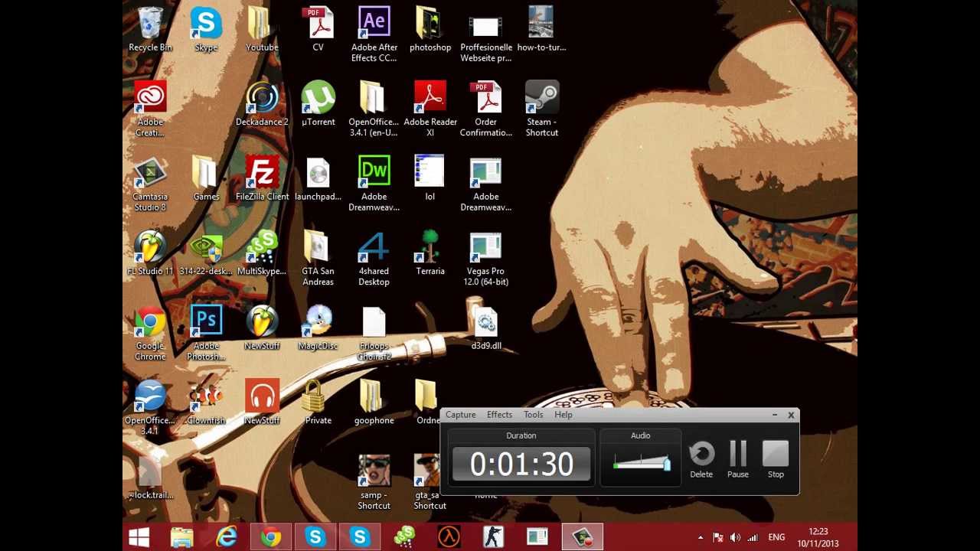Select the 4shared Desktop shortcut
Screen dimensions: 980x551
tap(374, 259)
